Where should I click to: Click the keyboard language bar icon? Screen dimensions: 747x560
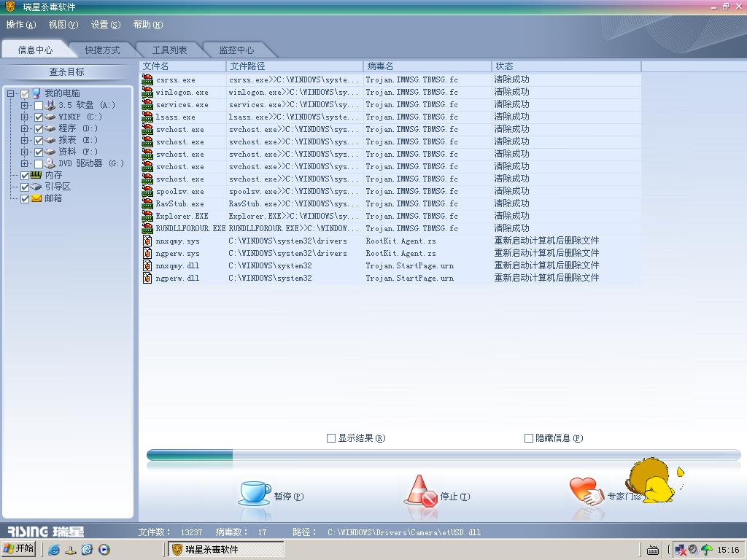pyautogui.click(x=653, y=550)
